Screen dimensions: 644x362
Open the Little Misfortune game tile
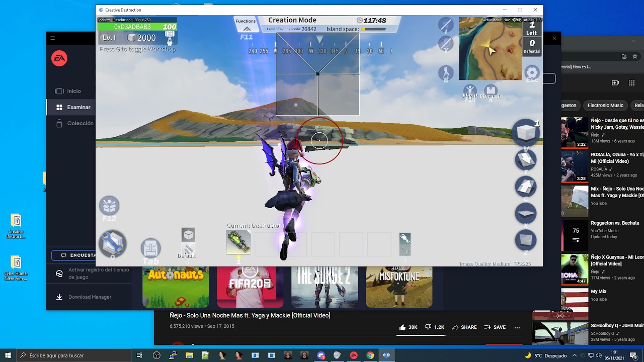click(399, 287)
